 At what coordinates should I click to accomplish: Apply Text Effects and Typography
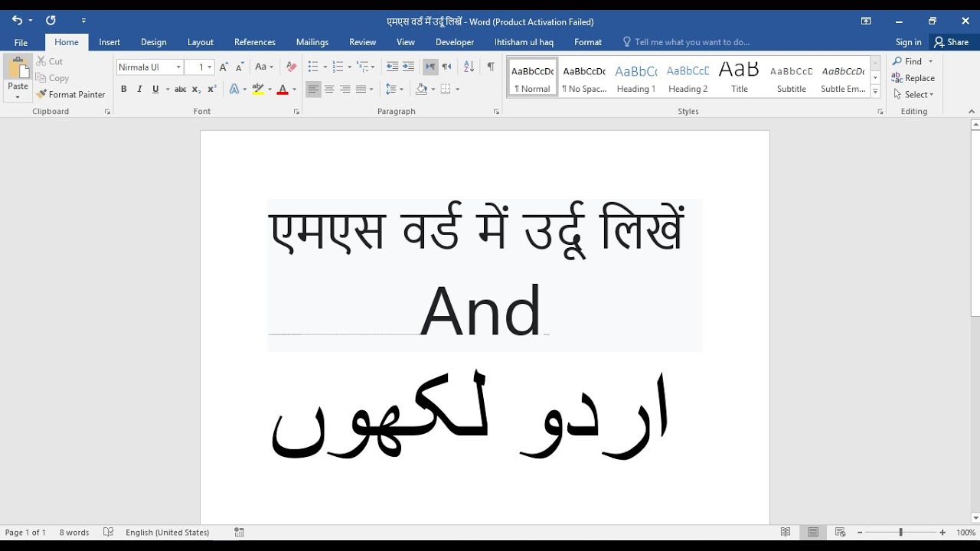[x=234, y=90]
